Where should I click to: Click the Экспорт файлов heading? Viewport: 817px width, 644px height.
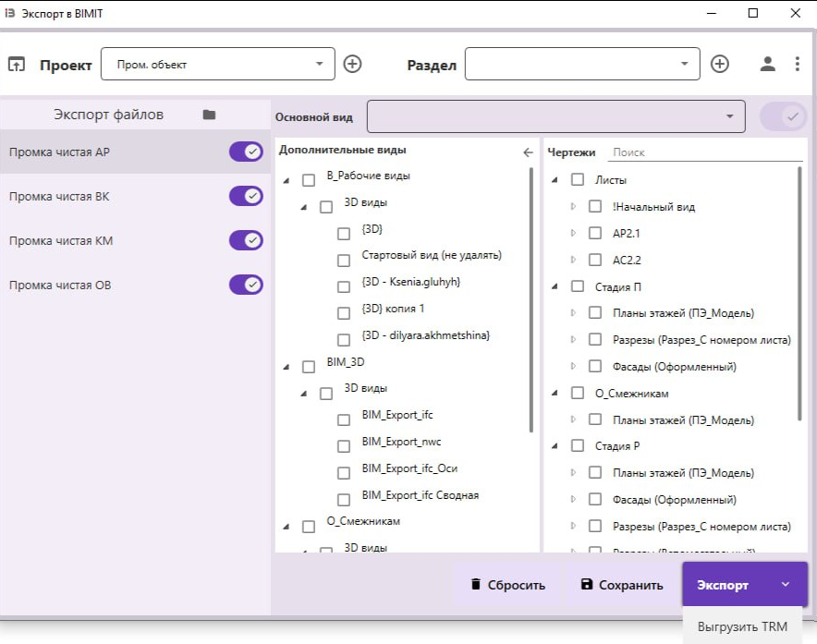click(108, 114)
